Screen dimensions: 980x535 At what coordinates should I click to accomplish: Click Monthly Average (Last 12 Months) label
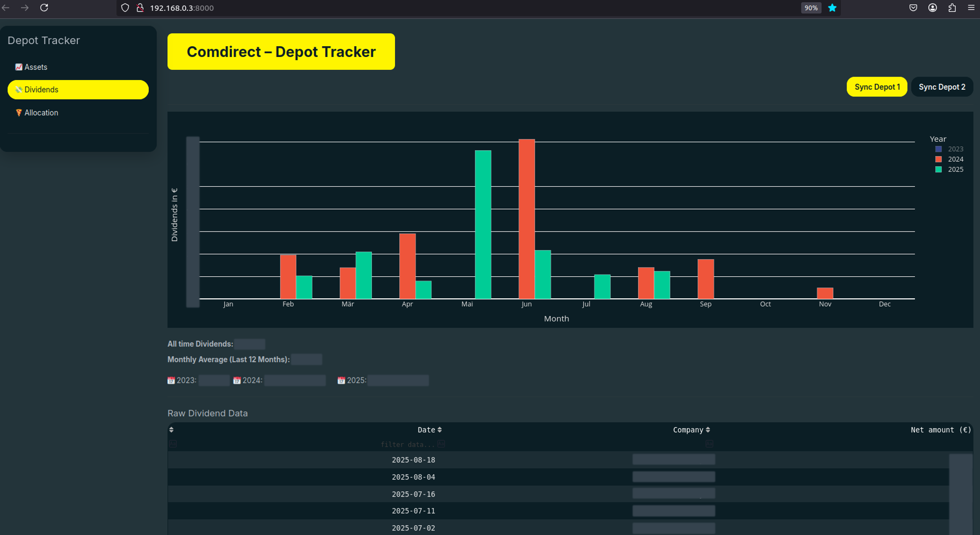[228, 359]
